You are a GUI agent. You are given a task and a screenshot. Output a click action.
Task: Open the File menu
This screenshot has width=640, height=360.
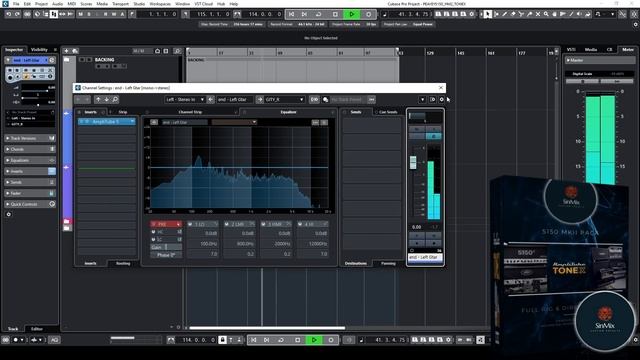coord(16,4)
